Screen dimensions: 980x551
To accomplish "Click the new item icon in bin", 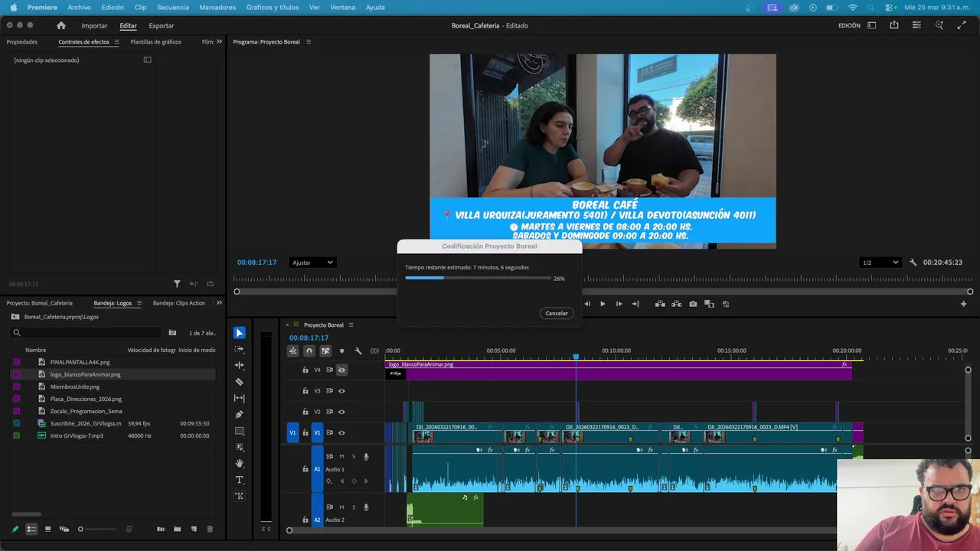I will coord(194,529).
